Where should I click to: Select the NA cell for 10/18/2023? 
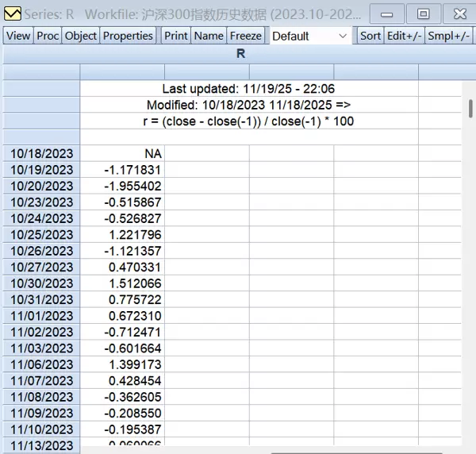(122, 153)
